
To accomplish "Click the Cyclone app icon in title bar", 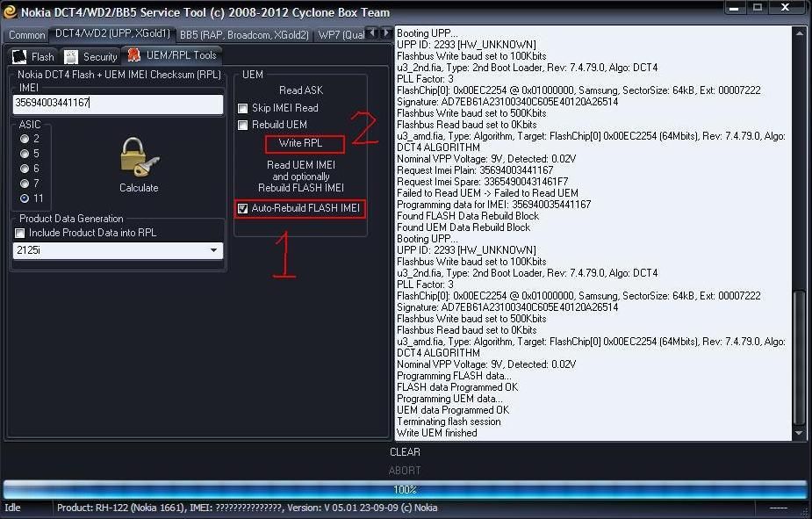I will click(10, 11).
